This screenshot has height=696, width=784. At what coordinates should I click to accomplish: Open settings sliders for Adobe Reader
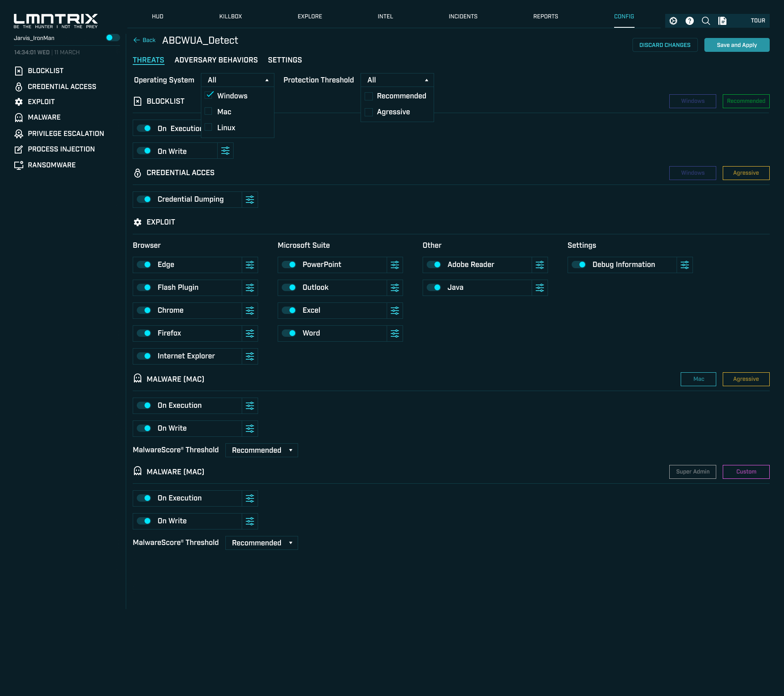point(540,265)
